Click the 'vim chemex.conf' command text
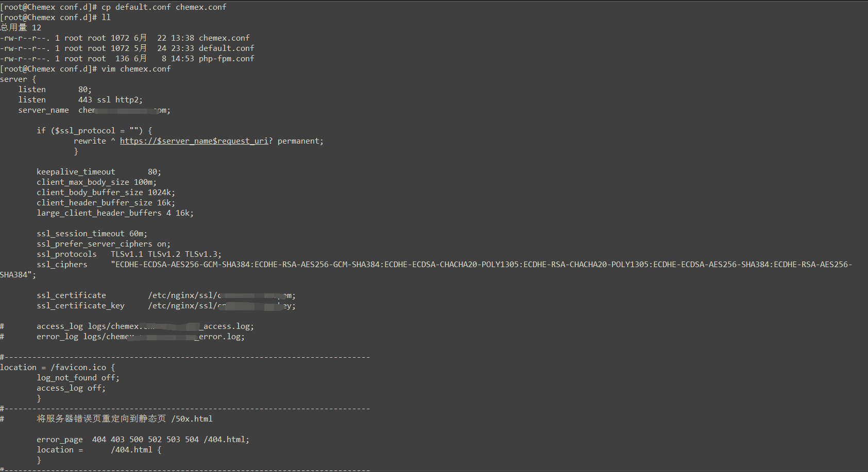Screen dimensions: 868x472 136,69
